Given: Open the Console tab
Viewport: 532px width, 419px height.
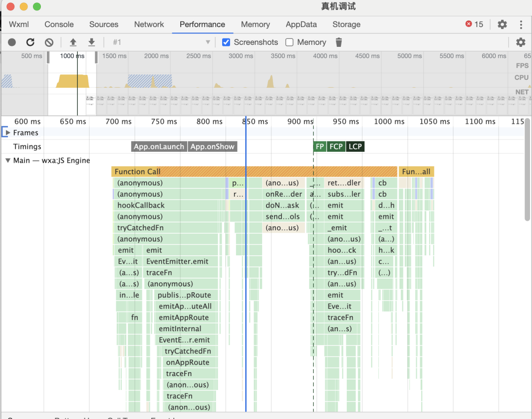Looking at the screenshot, I should [x=59, y=25].
